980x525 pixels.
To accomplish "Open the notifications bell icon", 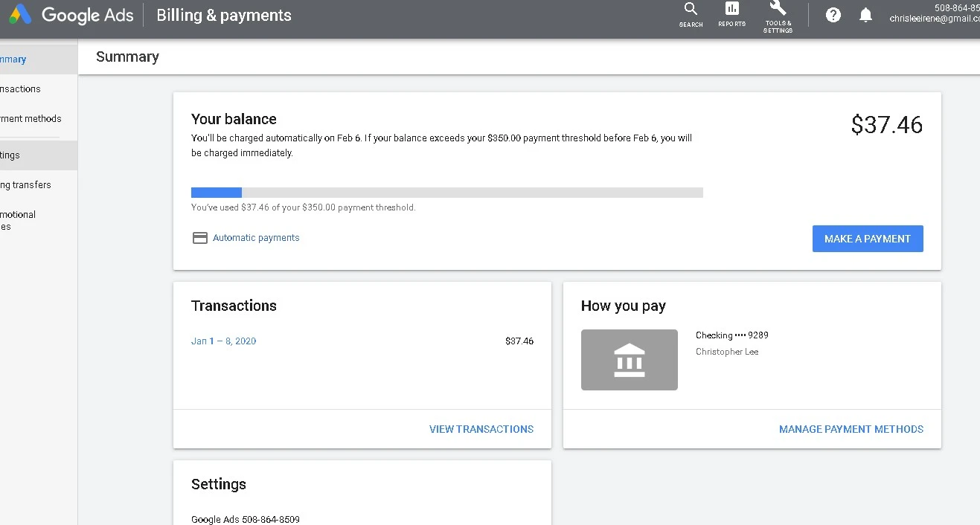I will [865, 15].
